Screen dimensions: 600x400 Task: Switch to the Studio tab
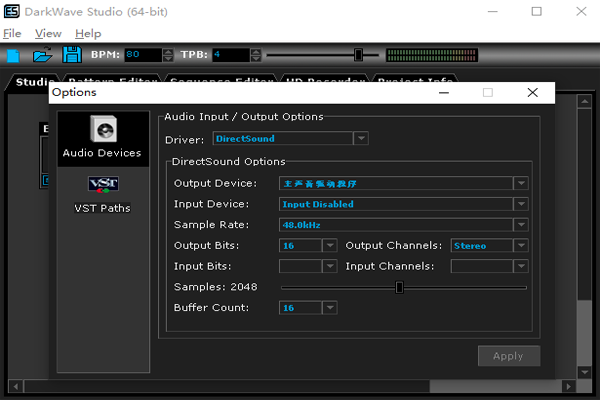point(34,82)
